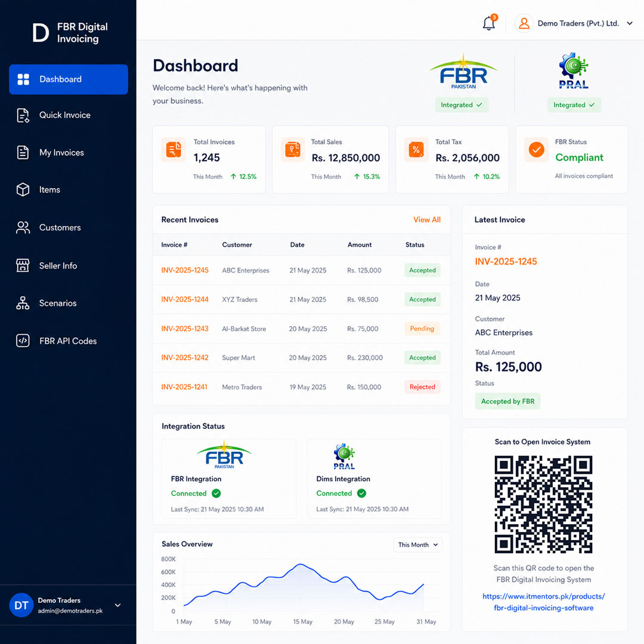Click Compliant FBR status text
The image size is (644, 644).
click(579, 157)
